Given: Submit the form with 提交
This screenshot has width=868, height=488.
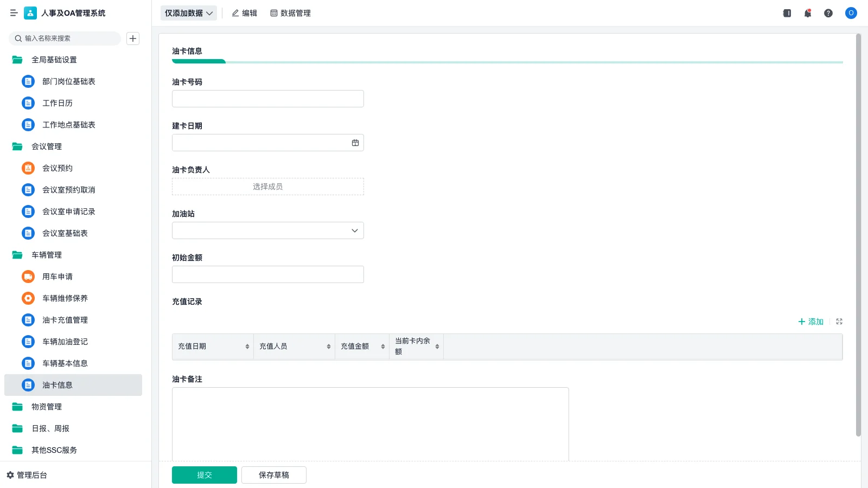Looking at the screenshot, I should click(205, 475).
